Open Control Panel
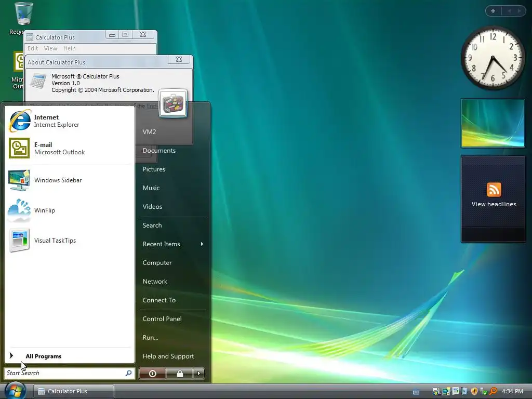 [162, 318]
